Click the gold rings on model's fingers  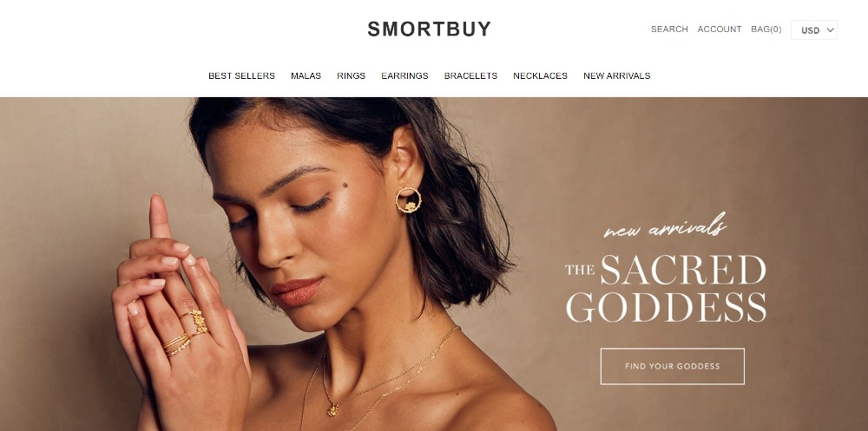pyautogui.click(x=187, y=331)
